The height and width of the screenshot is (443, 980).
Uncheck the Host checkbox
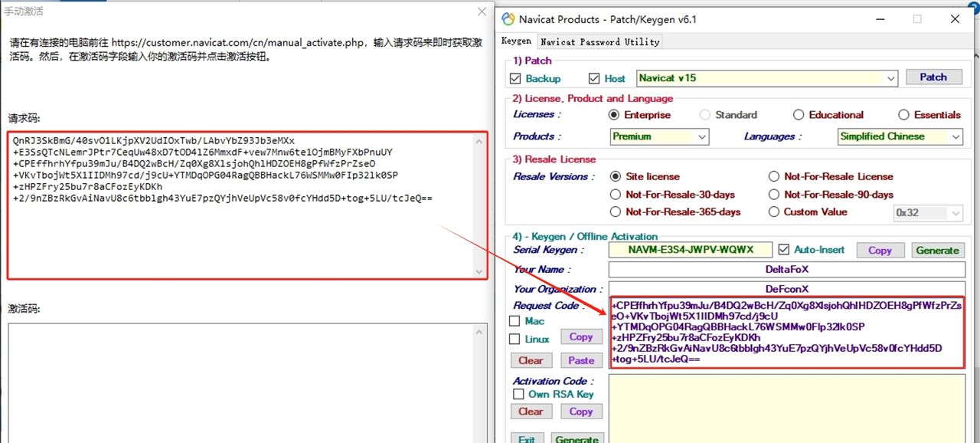[594, 78]
